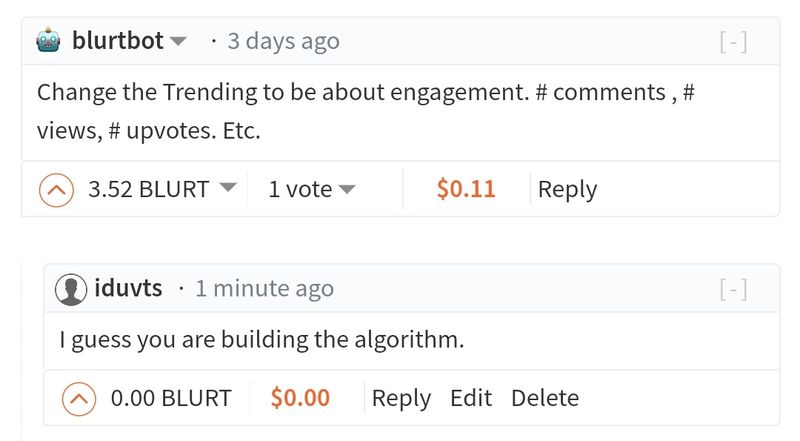
Task: Upvote blurtbot's comment with the arrow icon
Action: [56, 190]
